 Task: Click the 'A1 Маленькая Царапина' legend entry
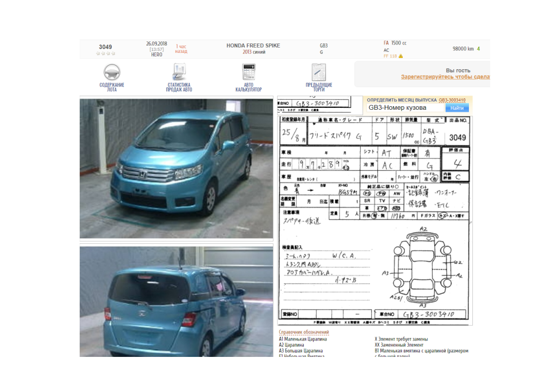[x=303, y=339]
